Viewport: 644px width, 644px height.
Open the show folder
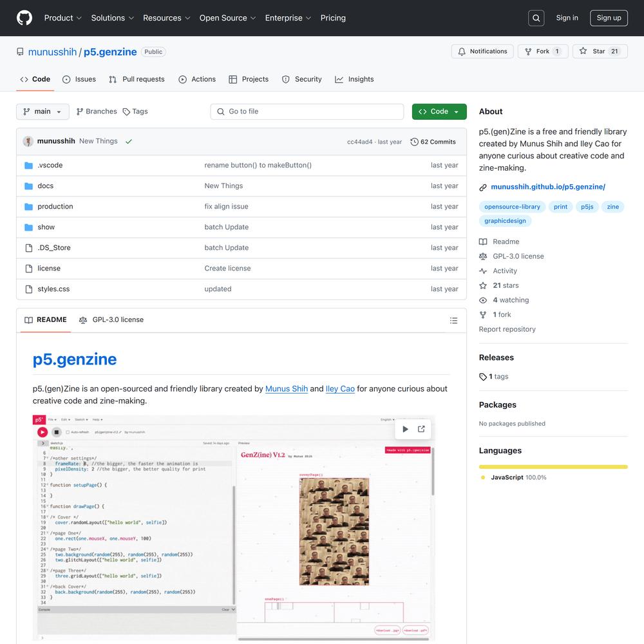[x=46, y=227]
